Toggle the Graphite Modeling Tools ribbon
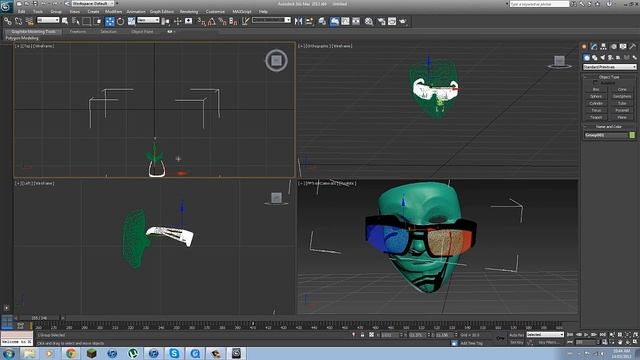 click(334, 21)
